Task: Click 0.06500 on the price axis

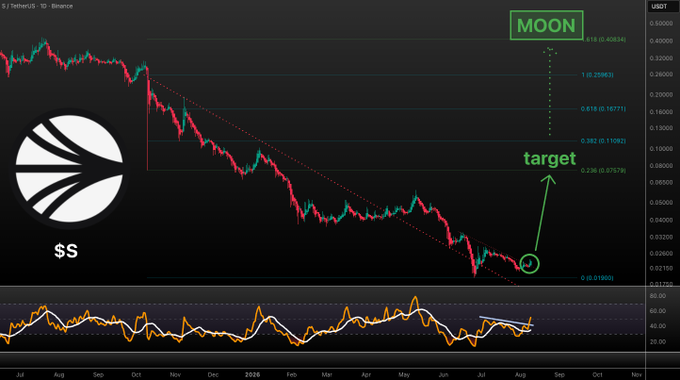Action: (661, 183)
